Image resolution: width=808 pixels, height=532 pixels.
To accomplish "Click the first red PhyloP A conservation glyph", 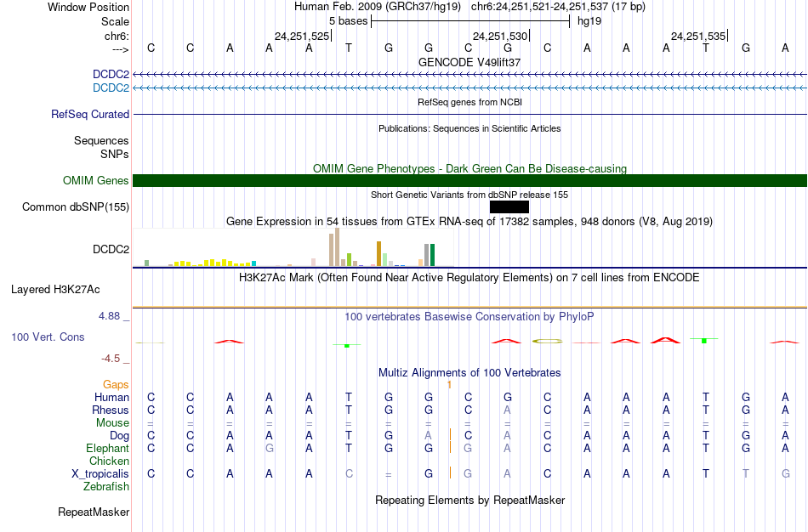I will [230, 342].
